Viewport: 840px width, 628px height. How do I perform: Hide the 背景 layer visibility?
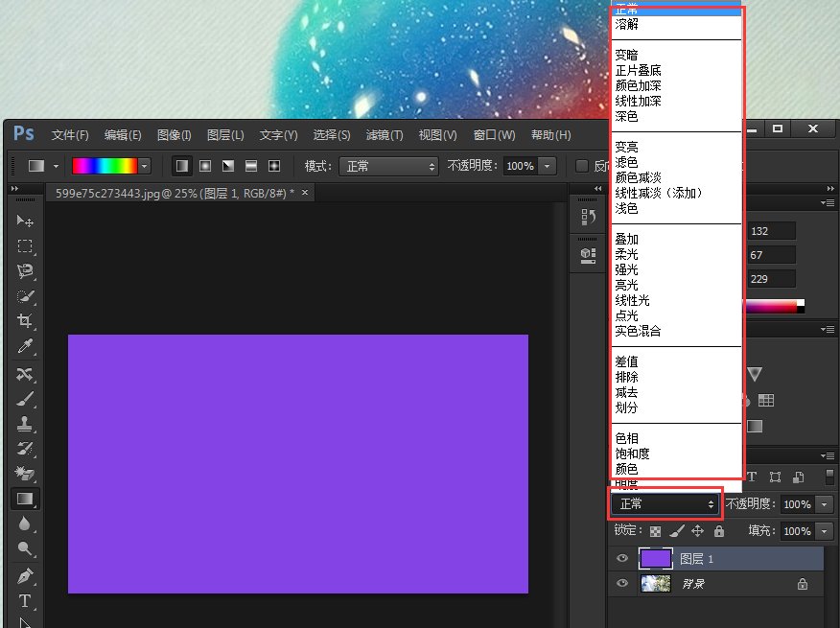pyautogui.click(x=622, y=584)
